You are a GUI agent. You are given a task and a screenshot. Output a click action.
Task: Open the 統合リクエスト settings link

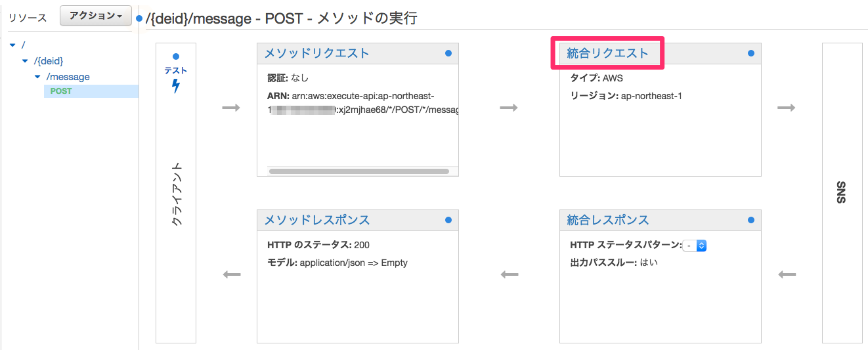607,53
